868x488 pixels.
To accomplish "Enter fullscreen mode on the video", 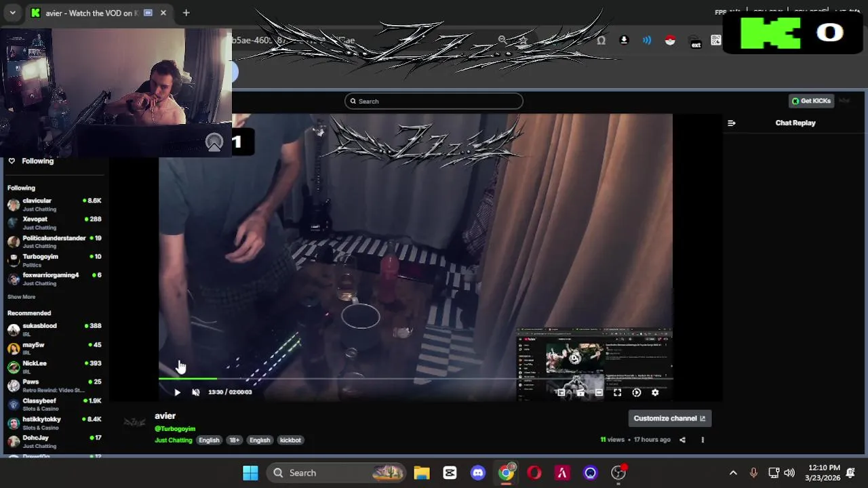I will [x=617, y=392].
